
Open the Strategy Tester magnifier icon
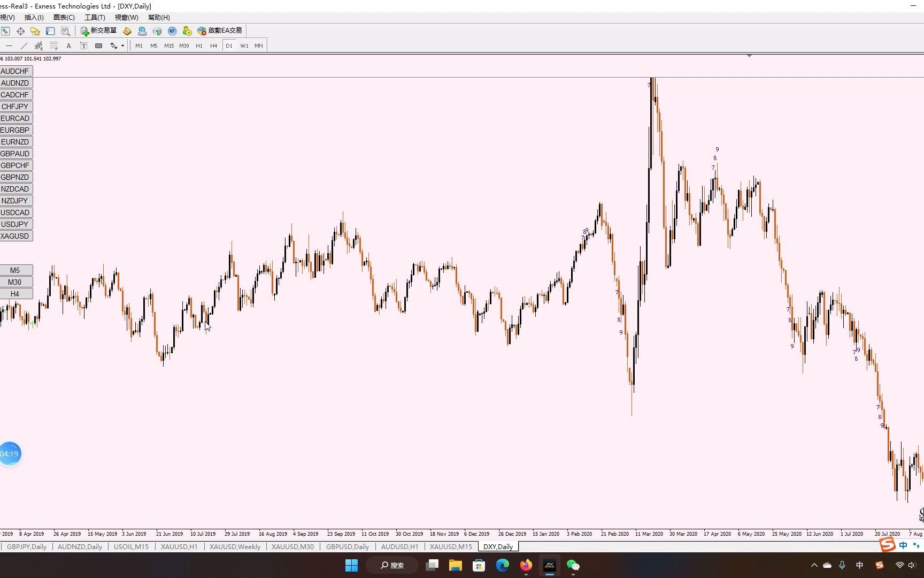coord(65,31)
